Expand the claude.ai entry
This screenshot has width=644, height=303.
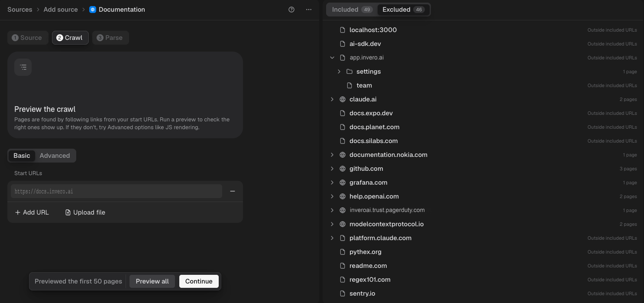coord(332,99)
